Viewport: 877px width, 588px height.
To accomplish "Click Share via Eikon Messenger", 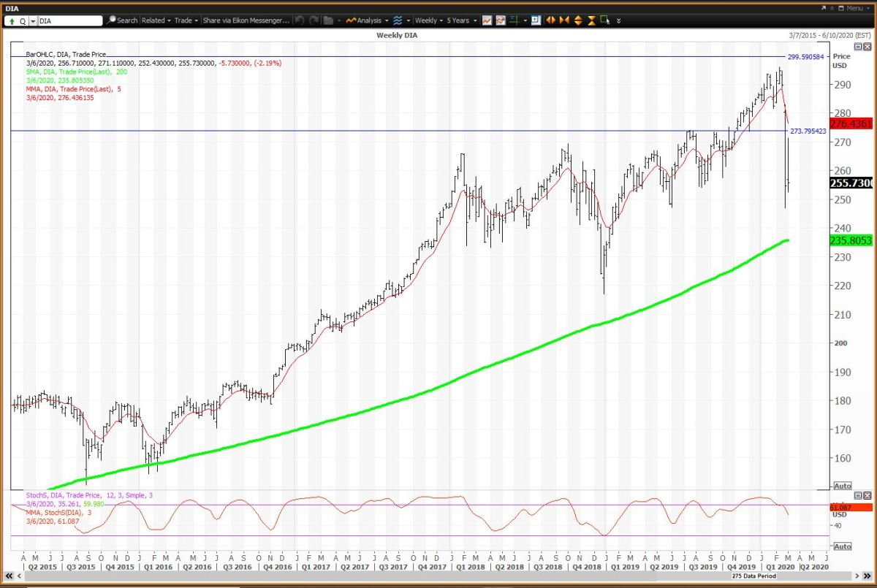I will pos(246,20).
